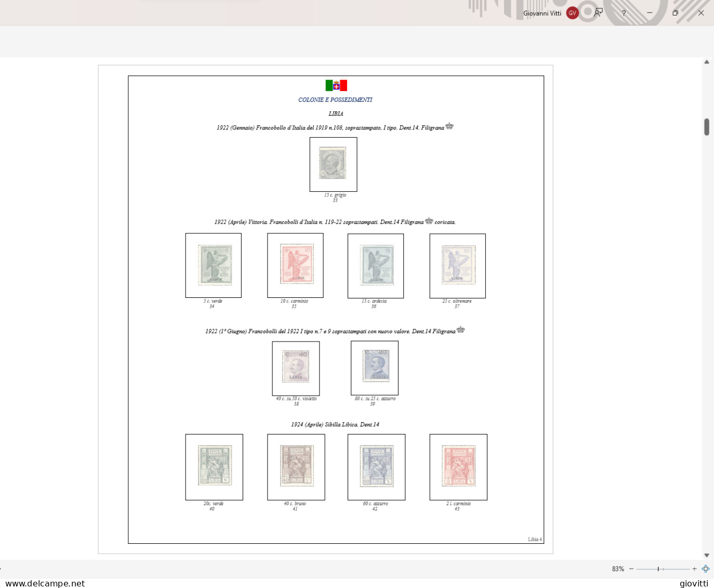Click the 1924 (Aprile) Sibilla Libica heading
This screenshot has width=714, height=588.
335,425
